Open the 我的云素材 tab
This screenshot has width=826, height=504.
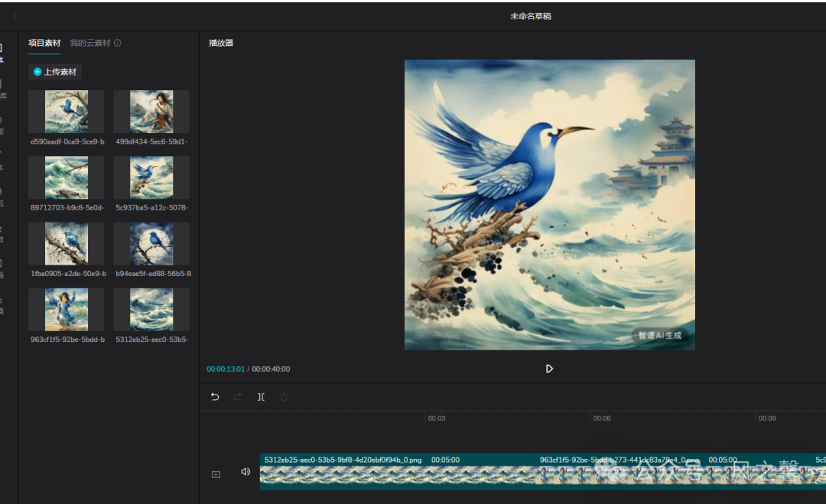(90, 43)
